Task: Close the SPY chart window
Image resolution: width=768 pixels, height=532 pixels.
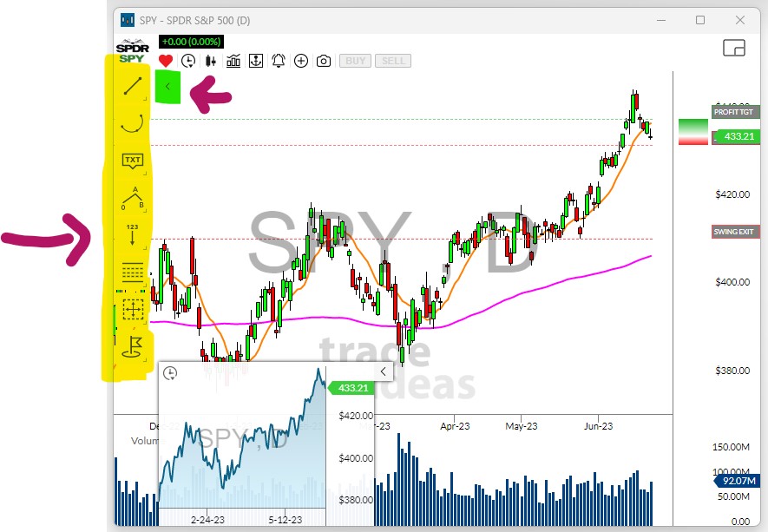Action: pos(740,20)
